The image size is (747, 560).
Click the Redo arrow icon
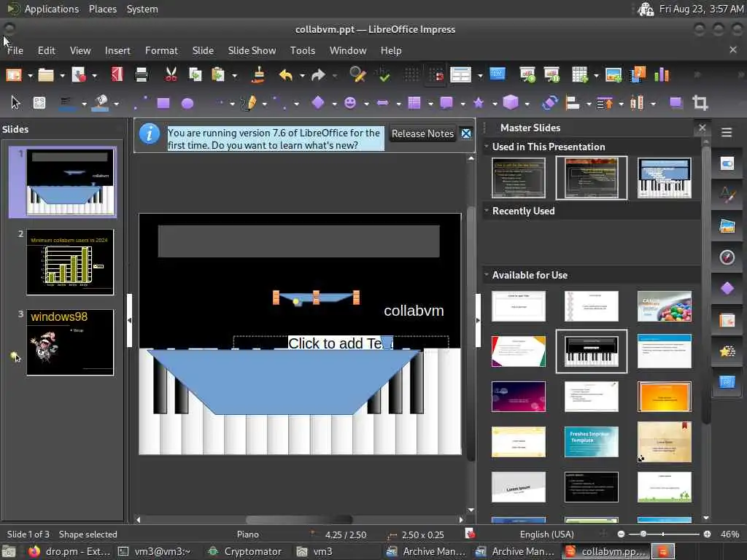(318, 75)
